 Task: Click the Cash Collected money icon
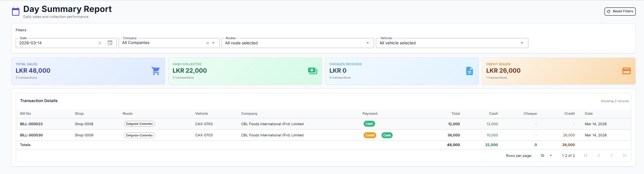[x=312, y=71]
